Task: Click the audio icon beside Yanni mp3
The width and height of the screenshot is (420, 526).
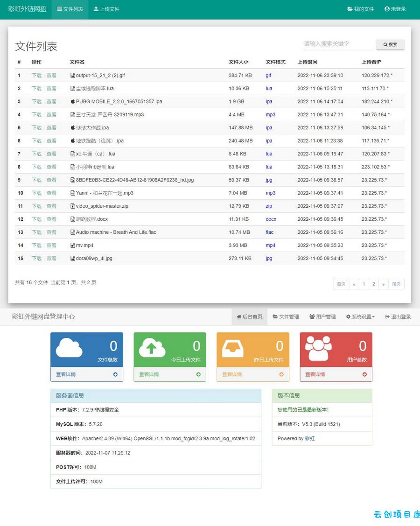Action: click(x=73, y=193)
